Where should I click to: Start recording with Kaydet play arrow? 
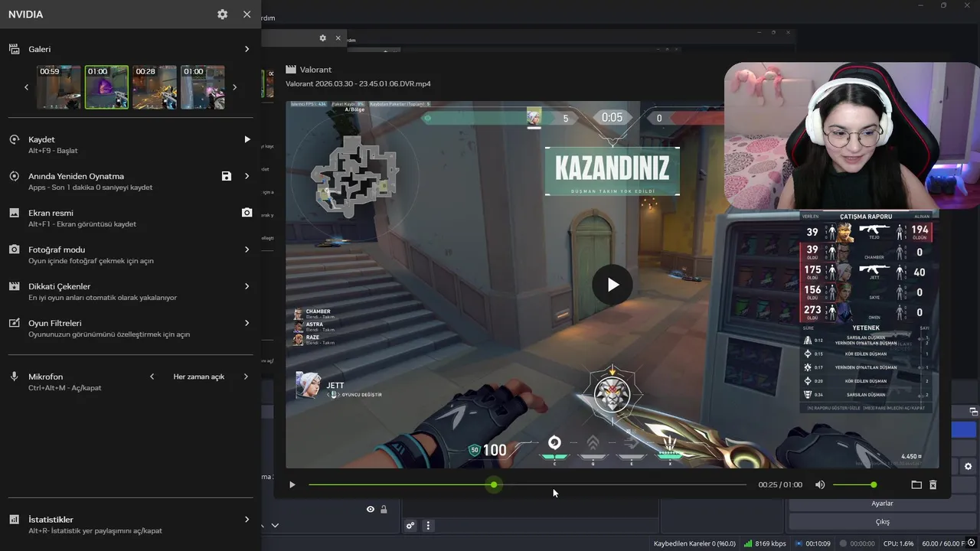click(x=247, y=139)
